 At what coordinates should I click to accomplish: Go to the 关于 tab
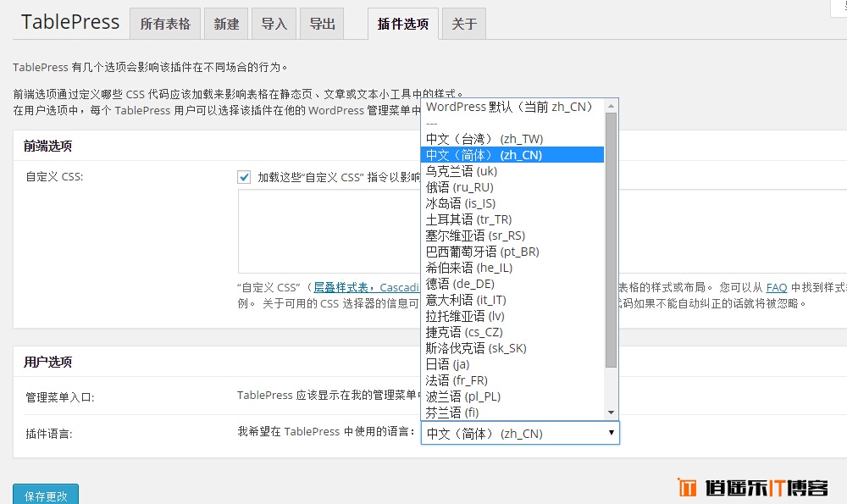[463, 25]
